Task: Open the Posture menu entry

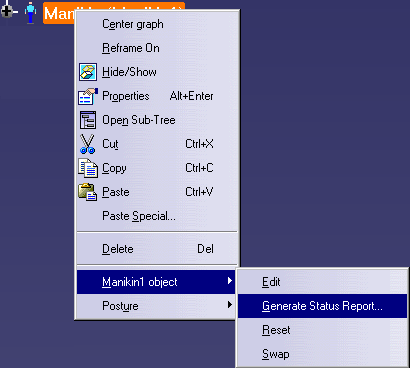Action: (x=156, y=306)
